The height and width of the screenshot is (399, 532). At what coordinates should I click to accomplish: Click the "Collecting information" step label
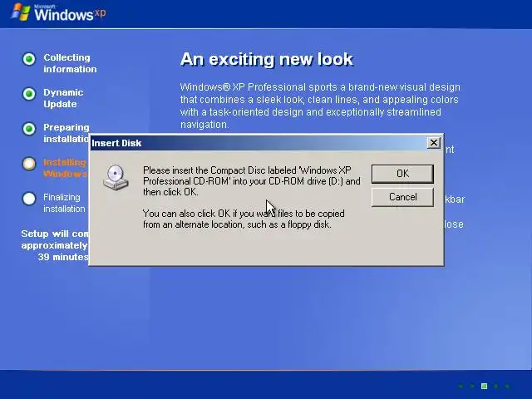pos(70,63)
